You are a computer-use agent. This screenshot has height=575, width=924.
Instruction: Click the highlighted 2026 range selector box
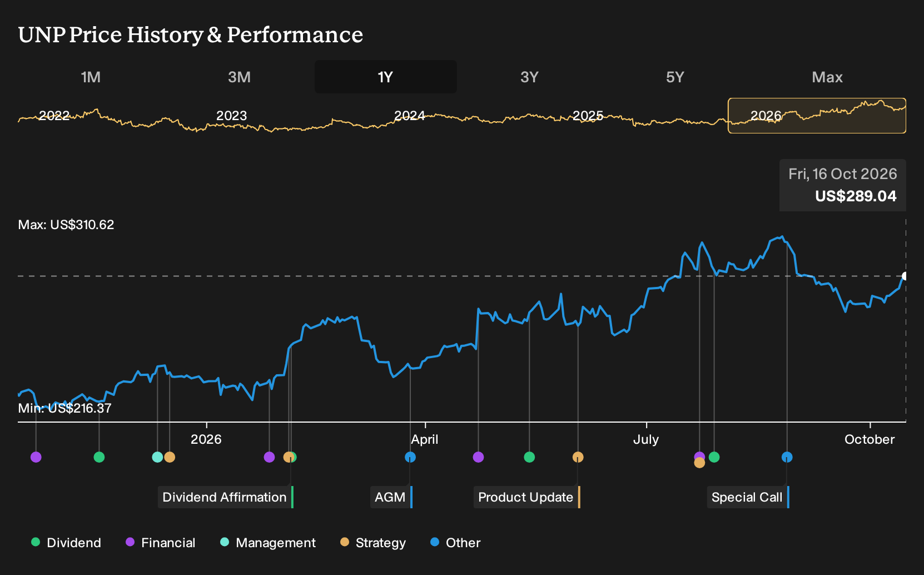tap(817, 116)
